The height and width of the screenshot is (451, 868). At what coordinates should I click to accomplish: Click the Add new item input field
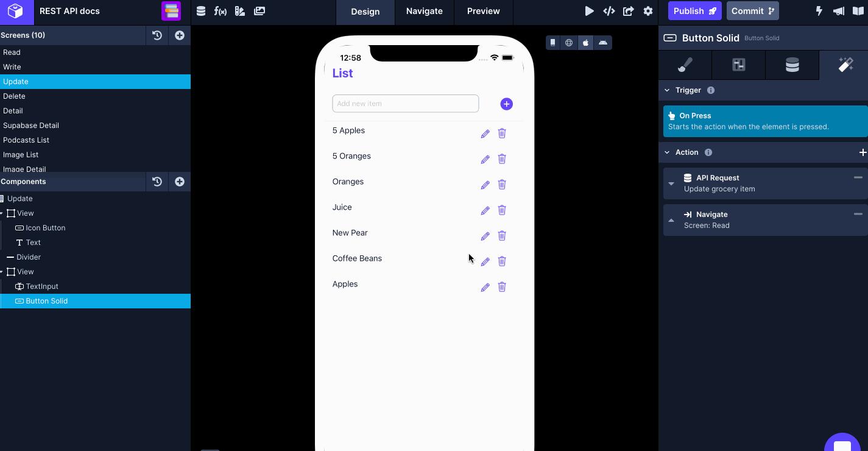406,104
